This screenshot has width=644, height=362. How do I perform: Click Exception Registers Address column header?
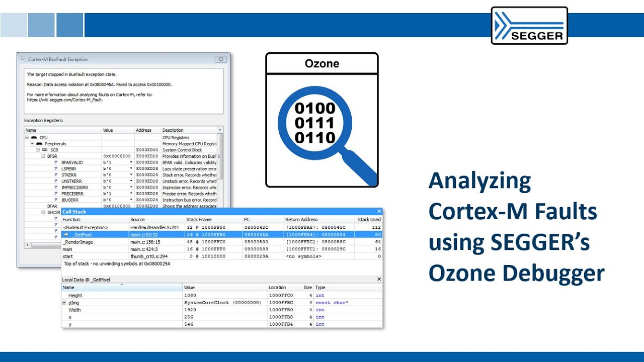point(147,130)
